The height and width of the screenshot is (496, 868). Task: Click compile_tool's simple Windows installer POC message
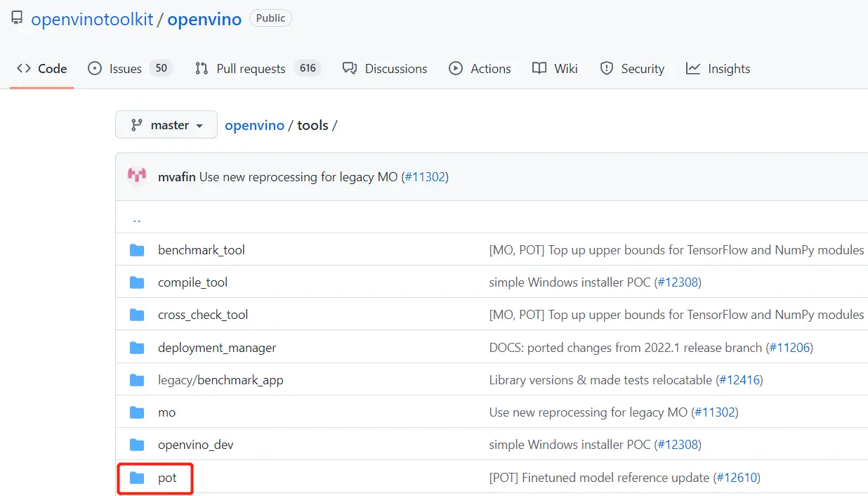pos(570,282)
